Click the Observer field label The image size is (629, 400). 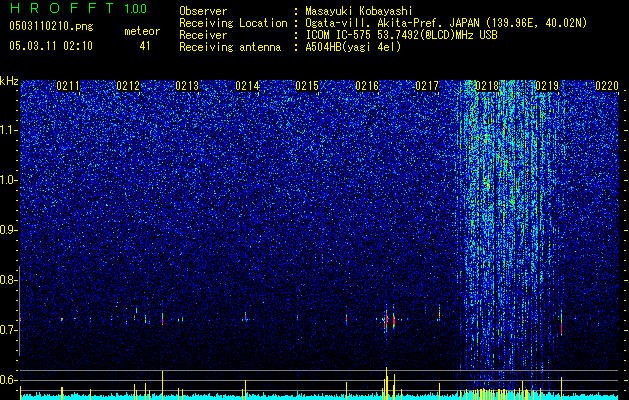203,11
